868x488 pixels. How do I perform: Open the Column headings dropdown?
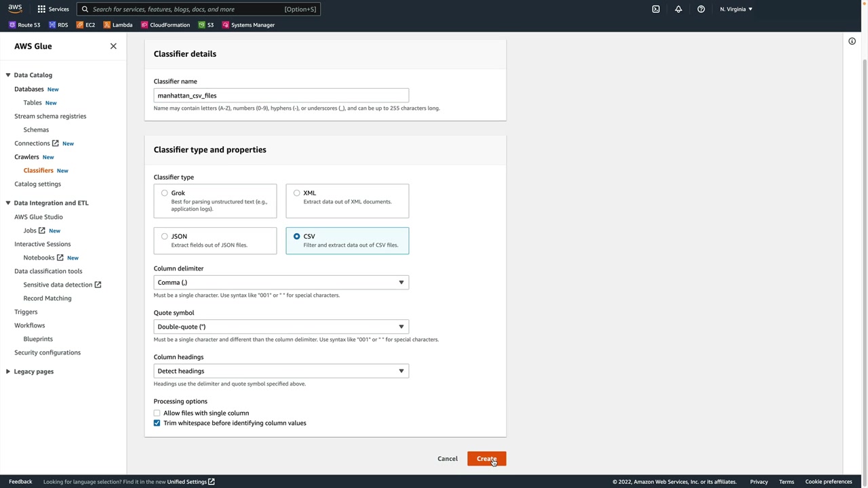(281, 371)
